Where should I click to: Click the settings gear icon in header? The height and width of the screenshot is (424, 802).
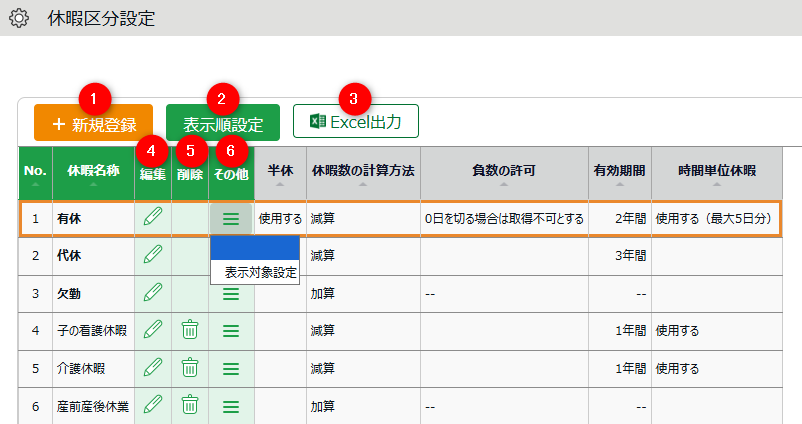tap(18, 19)
